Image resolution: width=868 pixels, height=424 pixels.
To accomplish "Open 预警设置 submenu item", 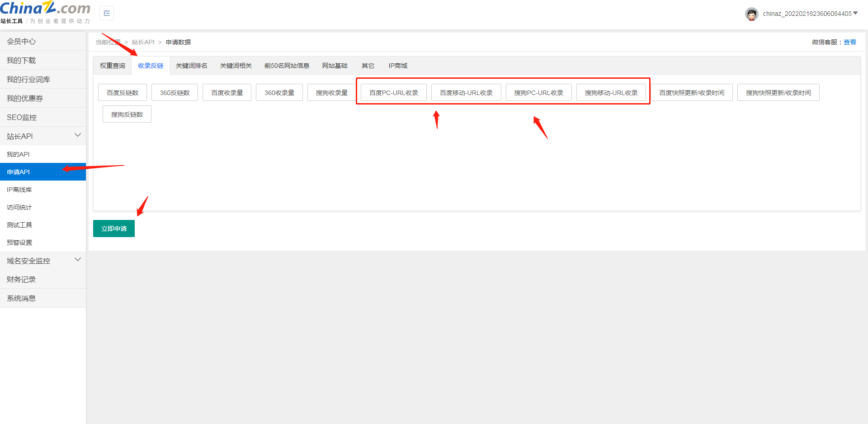I will point(43,243).
